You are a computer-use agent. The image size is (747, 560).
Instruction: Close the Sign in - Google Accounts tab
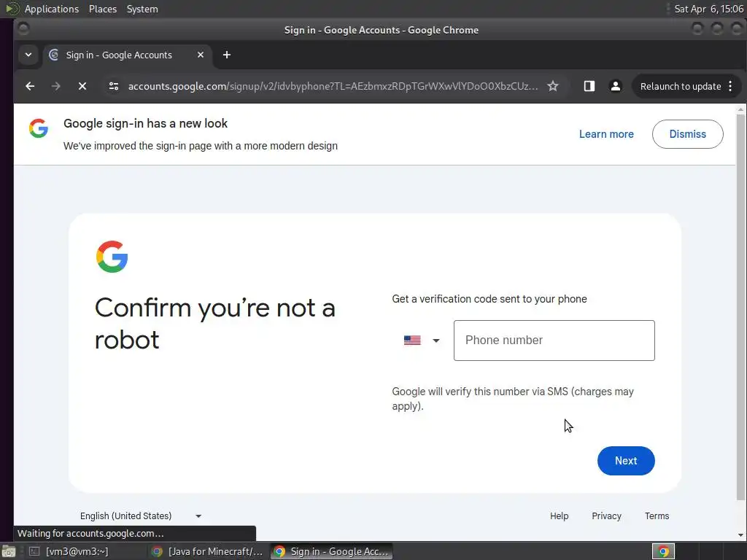[201, 55]
